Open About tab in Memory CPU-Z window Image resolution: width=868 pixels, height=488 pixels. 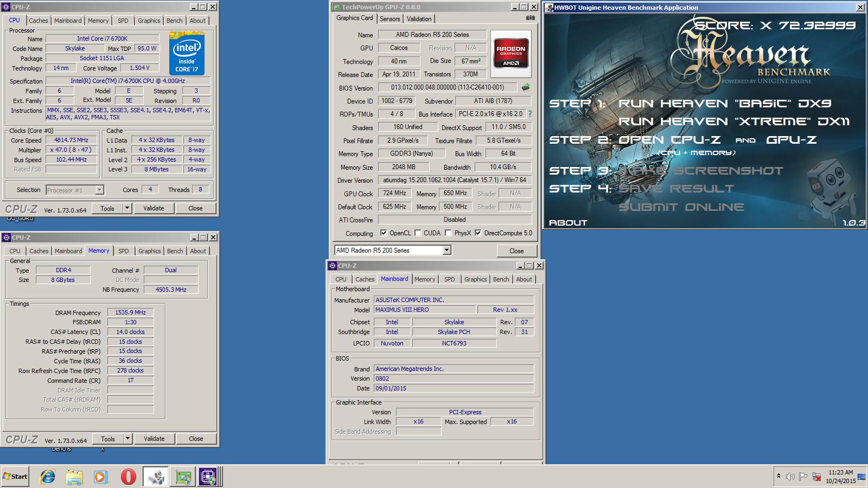point(198,251)
